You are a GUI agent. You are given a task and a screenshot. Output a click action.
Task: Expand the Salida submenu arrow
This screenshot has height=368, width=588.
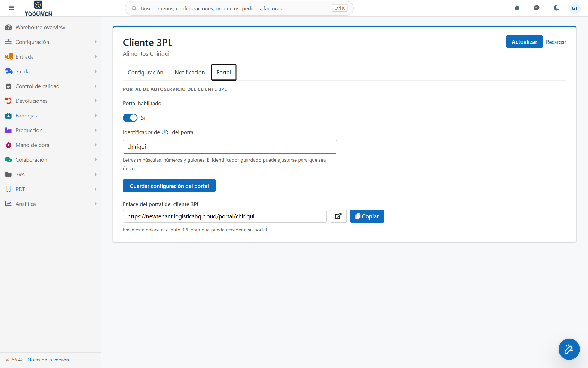tap(96, 71)
